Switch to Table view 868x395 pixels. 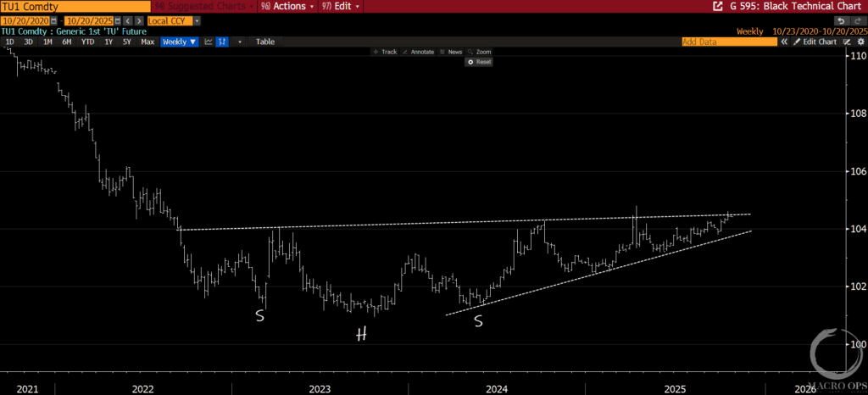(265, 42)
